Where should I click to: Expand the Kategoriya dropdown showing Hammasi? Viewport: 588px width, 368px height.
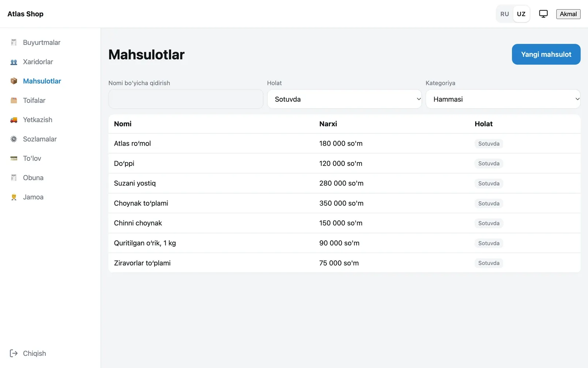(x=503, y=99)
